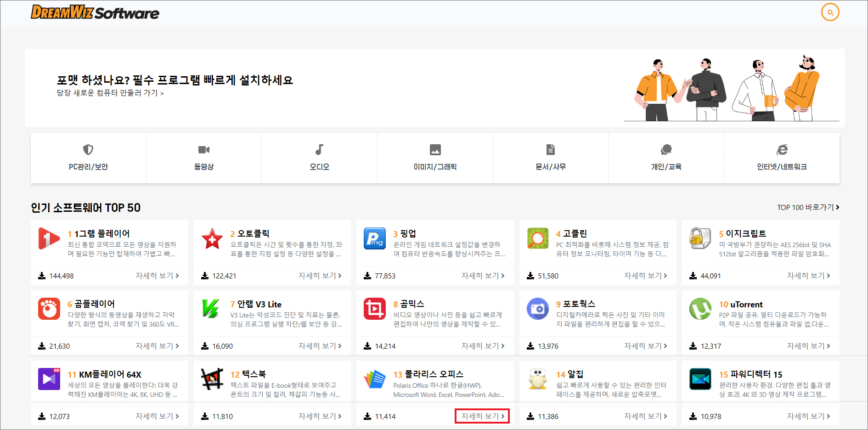Select the 이미지/그래픽 category tab
Image resolution: width=868 pixels, height=430 pixels.
[x=435, y=158]
